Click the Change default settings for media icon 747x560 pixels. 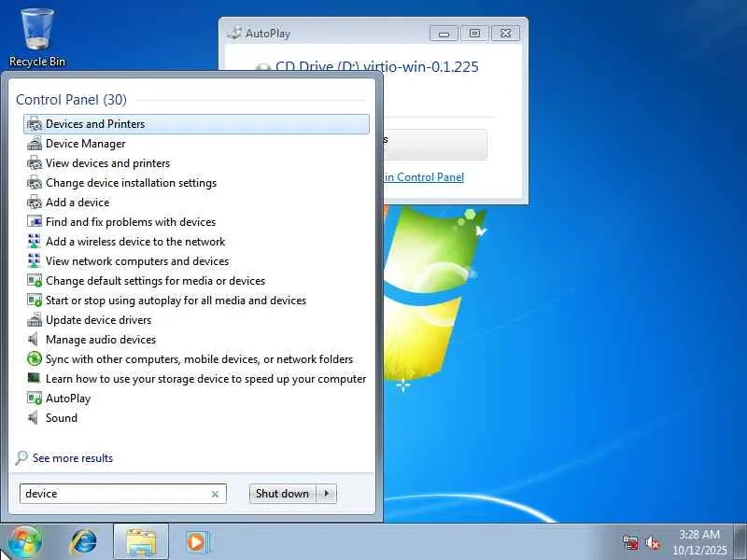point(35,281)
